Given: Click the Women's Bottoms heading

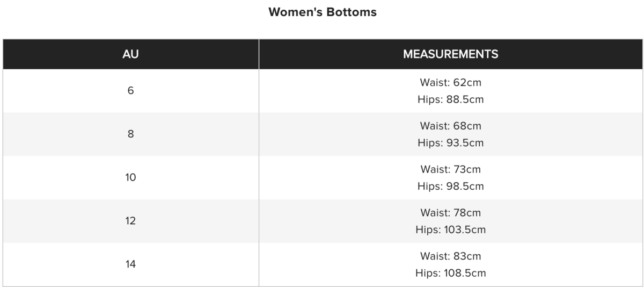Looking at the screenshot, I should click(322, 12).
